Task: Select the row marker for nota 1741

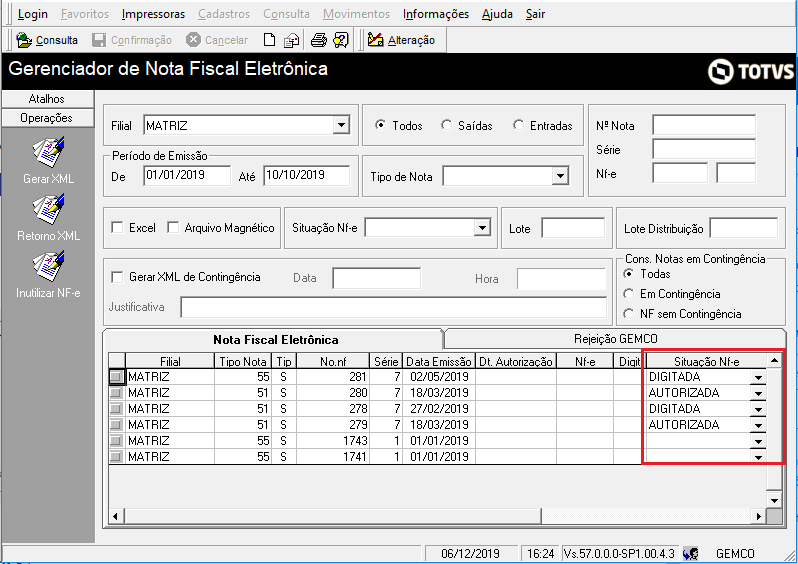Action: [x=117, y=456]
